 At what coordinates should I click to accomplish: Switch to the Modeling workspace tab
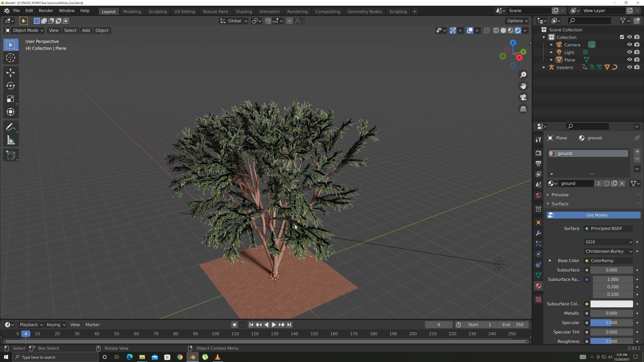(132, 12)
